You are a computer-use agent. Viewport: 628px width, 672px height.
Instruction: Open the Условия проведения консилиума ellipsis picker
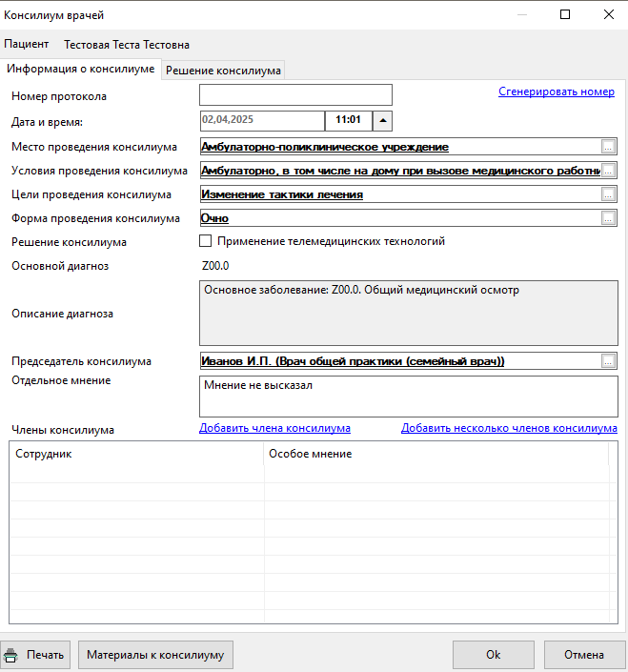(608, 171)
